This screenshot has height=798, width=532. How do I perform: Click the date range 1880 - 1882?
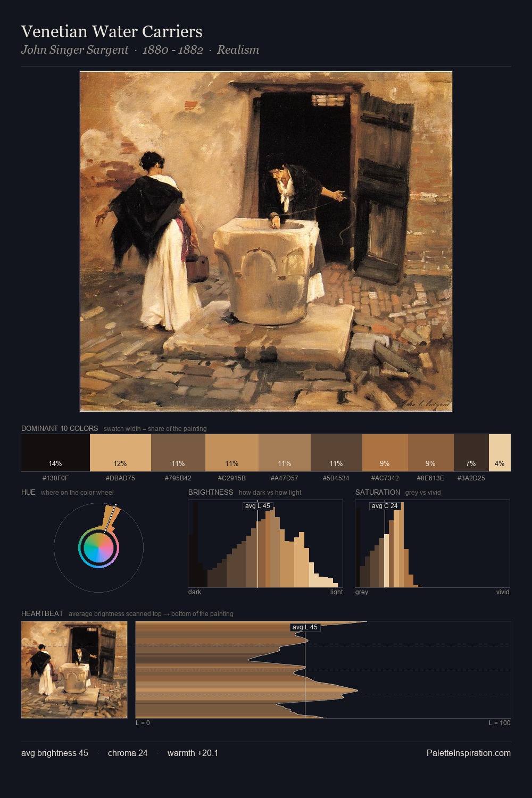click(x=173, y=49)
